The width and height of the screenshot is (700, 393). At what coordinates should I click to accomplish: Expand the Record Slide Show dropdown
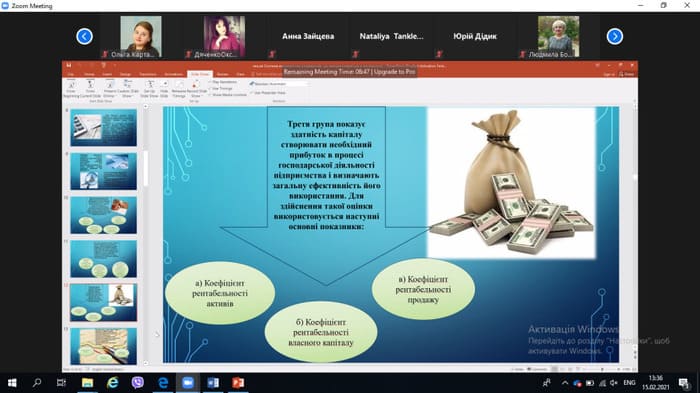click(196, 89)
